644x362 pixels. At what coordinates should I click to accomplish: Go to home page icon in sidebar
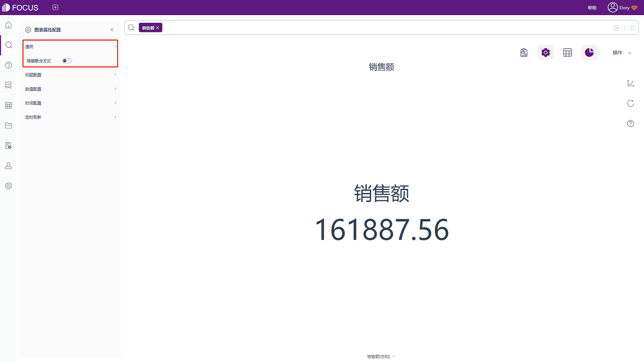8,25
